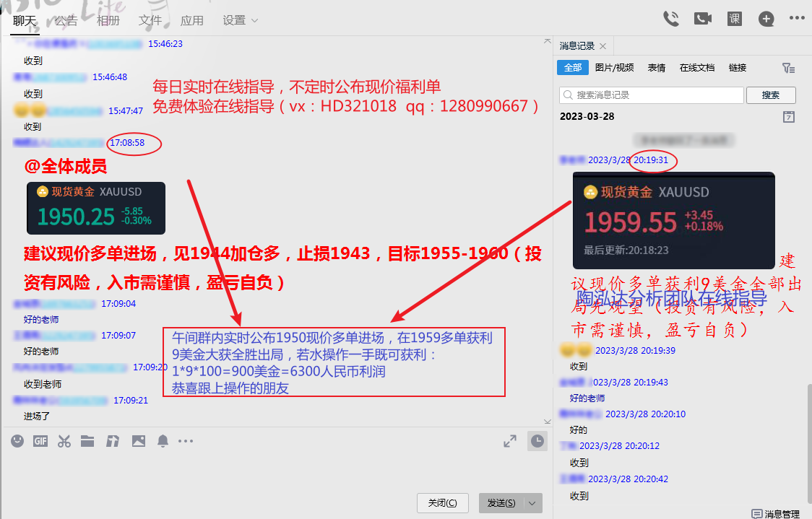The height and width of the screenshot is (519, 812).
Task: Click the 进场了 reply message
Action: click(37, 416)
